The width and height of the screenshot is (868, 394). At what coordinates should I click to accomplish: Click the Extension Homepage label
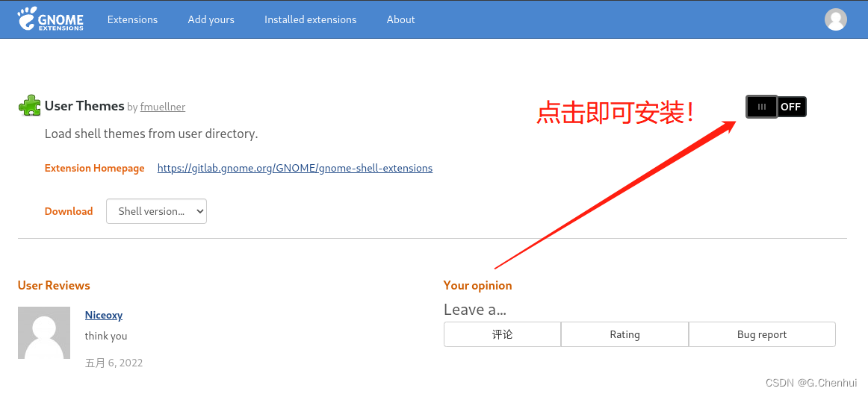95,168
